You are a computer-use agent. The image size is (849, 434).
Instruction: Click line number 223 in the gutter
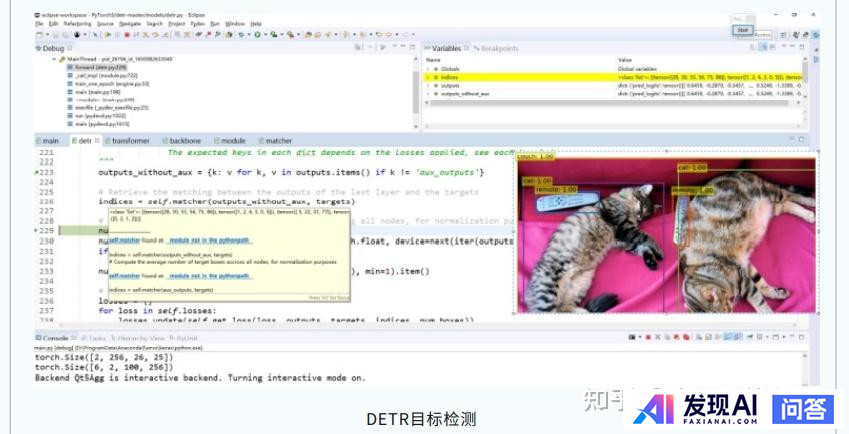coord(47,173)
